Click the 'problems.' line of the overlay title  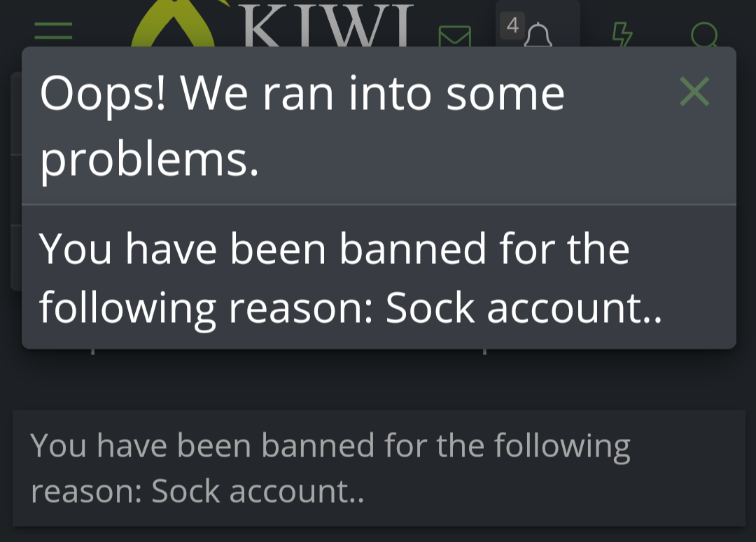click(x=150, y=160)
